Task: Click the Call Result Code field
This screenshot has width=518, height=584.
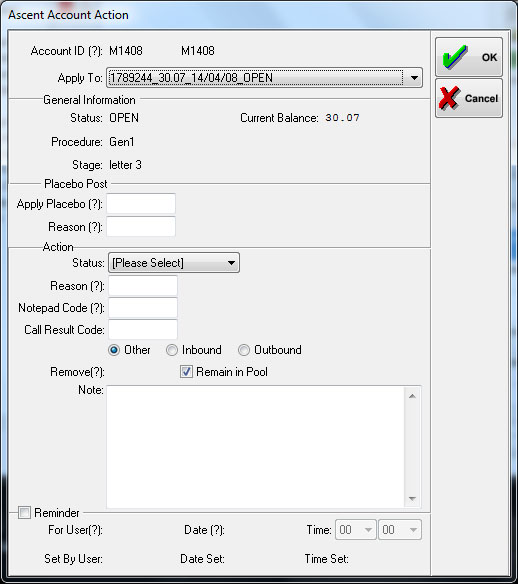Action: coord(143,330)
